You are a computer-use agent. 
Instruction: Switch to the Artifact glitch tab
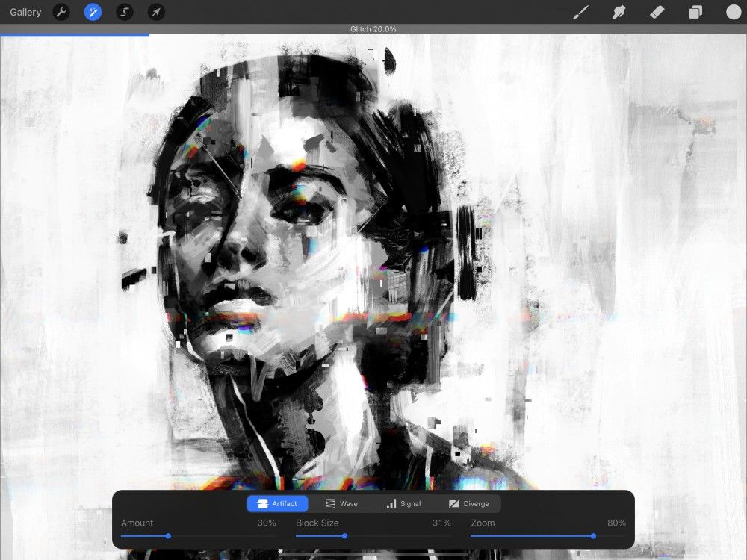[x=277, y=503]
